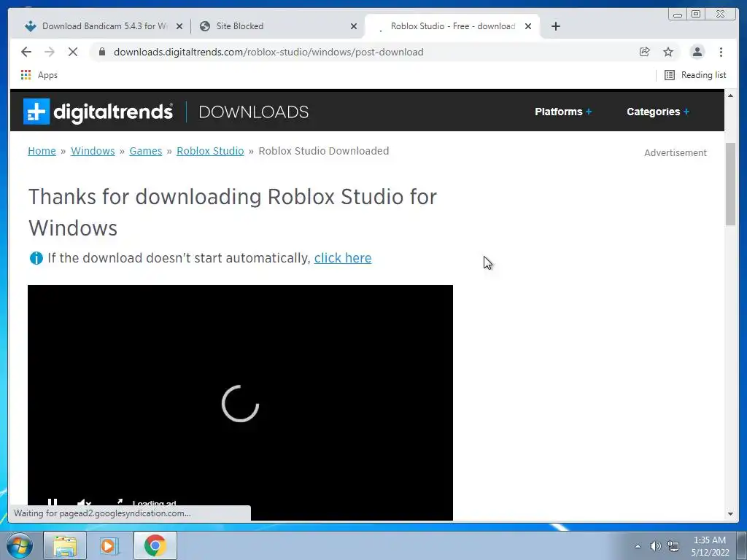
Task: View site security lock information
Action: pyautogui.click(x=102, y=52)
